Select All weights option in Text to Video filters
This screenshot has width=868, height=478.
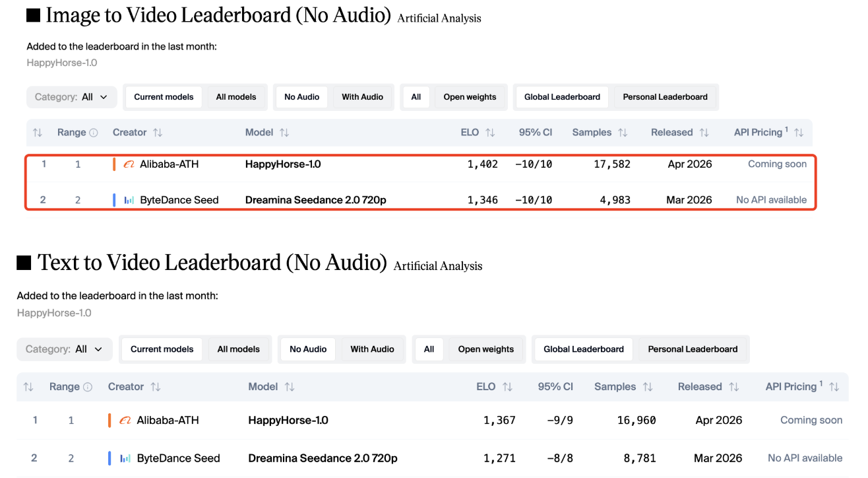429,349
